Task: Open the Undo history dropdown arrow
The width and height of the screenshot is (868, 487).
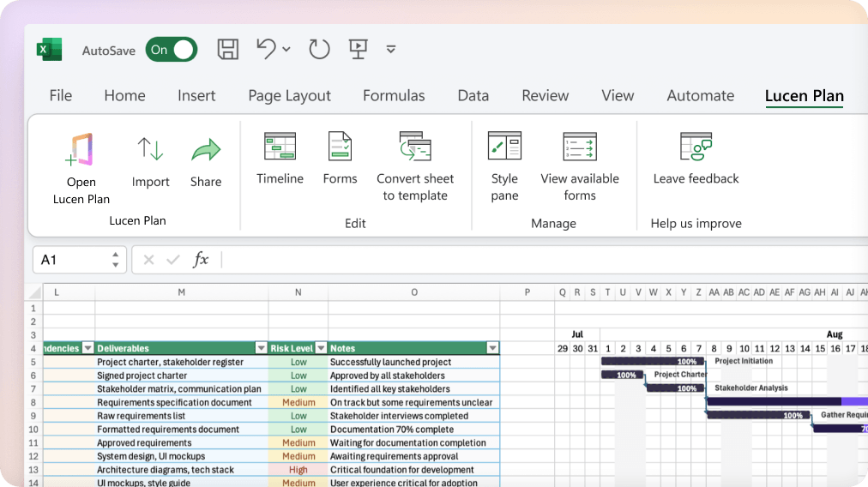Action: click(286, 49)
